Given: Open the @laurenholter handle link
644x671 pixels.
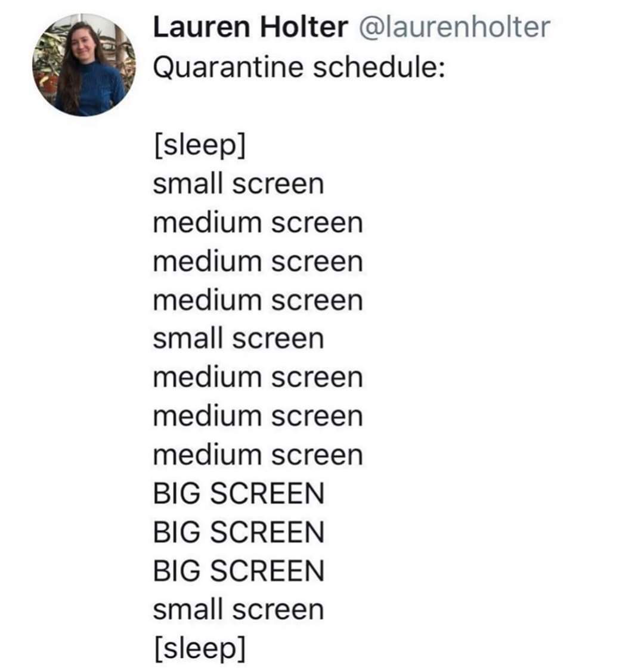Looking at the screenshot, I should [454, 27].
